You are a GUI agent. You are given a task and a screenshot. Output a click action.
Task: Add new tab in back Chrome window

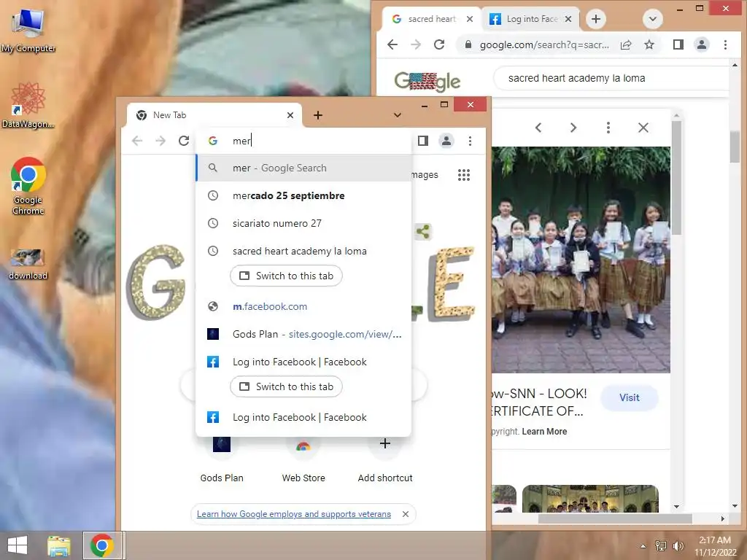pos(595,19)
